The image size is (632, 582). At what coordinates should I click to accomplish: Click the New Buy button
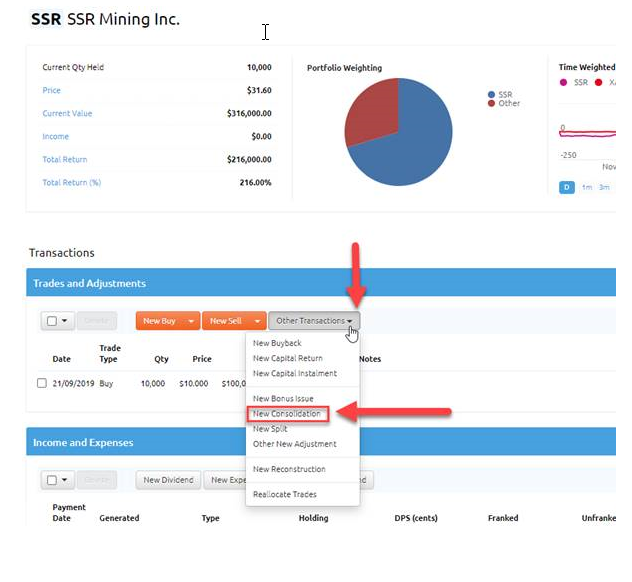(x=160, y=321)
